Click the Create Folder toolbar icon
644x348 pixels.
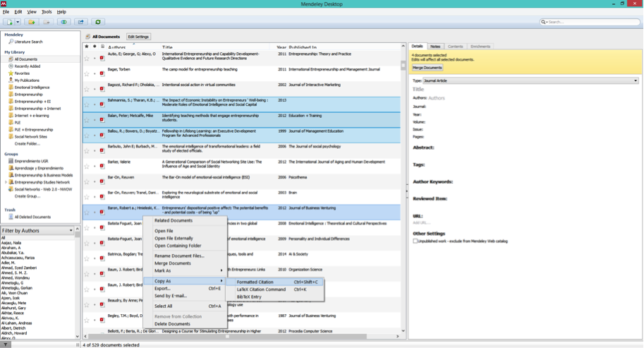click(x=32, y=22)
